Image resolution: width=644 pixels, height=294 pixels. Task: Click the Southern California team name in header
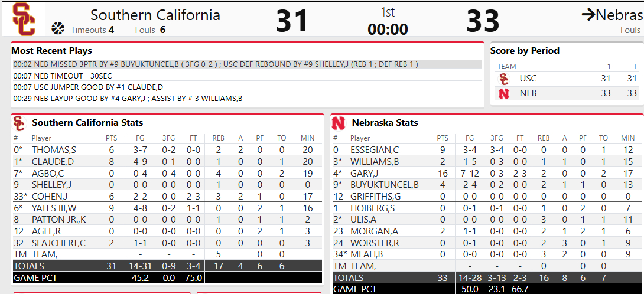[x=155, y=15]
